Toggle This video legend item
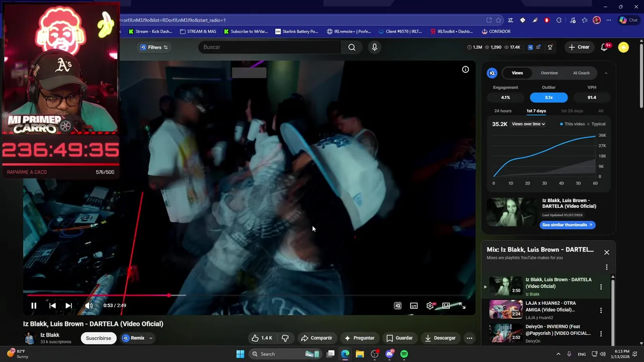Image resolution: width=644 pixels, height=362 pixels. [573, 124]
